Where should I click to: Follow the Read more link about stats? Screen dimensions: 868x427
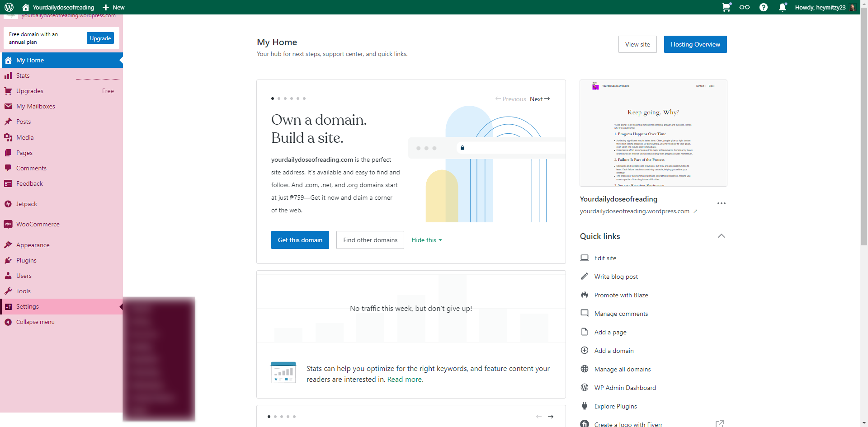tap(406, 380)
